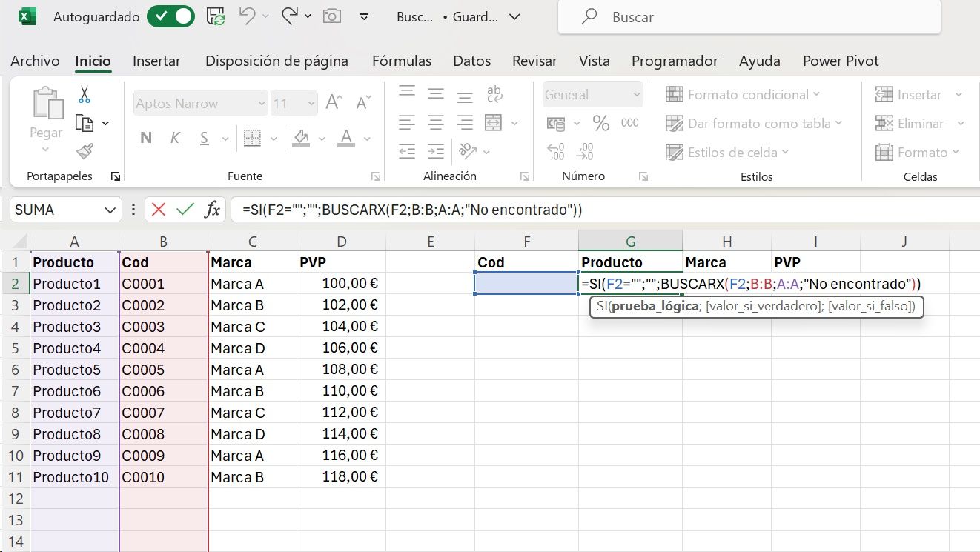Click the font color A swatch
The width and height of the screenshot is (980, 552).
click(345, 138)
